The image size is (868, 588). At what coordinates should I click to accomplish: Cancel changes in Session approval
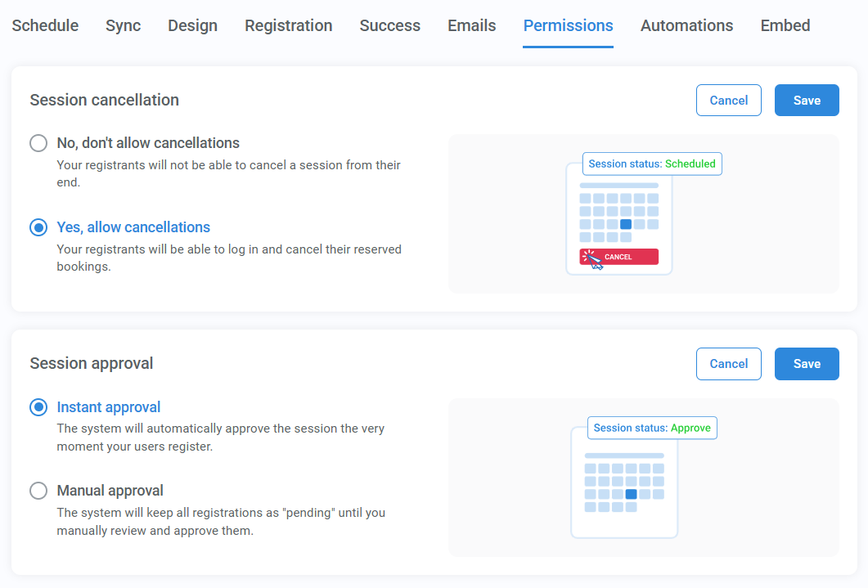[x=728, y=363]
